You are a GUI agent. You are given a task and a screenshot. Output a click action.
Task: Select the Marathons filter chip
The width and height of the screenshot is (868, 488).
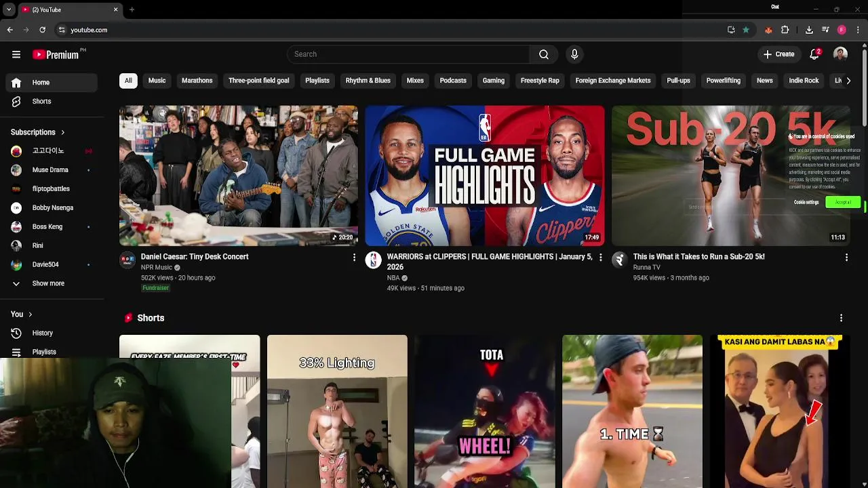pos(197,81)
